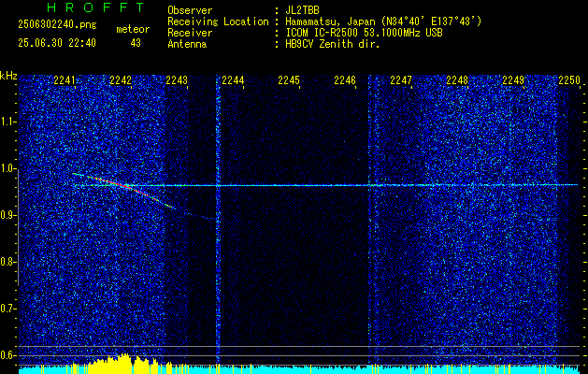
Task: Click the date stamp 25.06.30 22:40
Action: tap(57, 43)
